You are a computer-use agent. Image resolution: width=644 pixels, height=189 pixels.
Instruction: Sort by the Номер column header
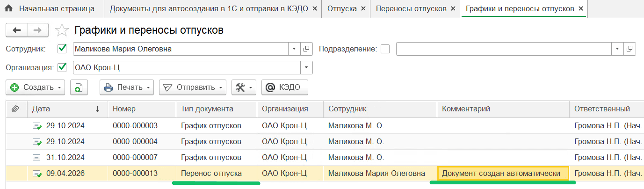click(x=141, y=109)
